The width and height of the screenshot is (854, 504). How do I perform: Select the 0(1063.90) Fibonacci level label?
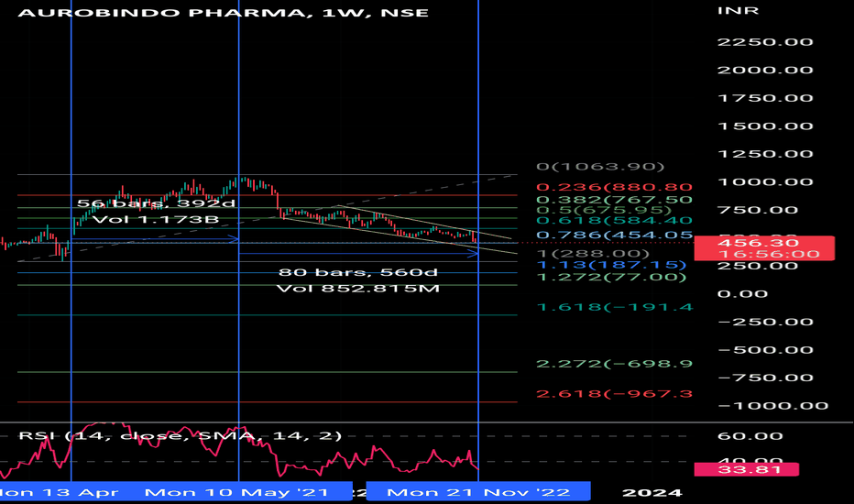600,167
